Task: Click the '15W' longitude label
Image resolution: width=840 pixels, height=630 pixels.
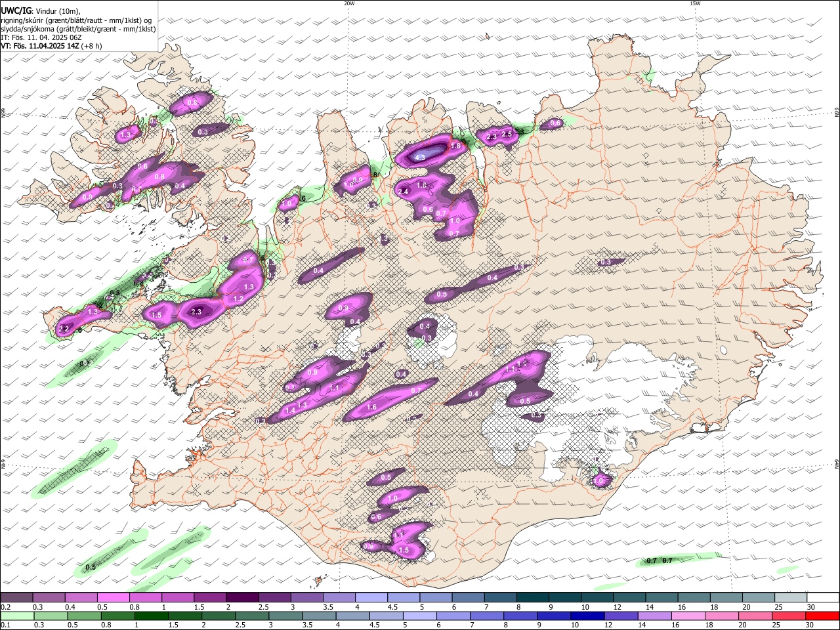Action: [x=695, y=3]
